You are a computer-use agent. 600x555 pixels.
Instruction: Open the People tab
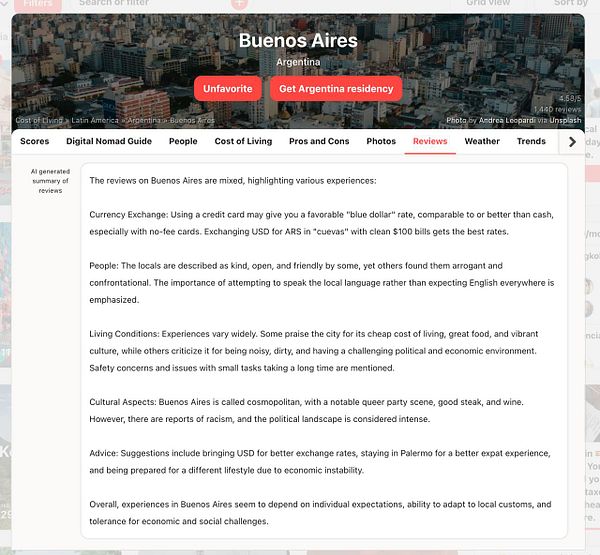[183, 141]
